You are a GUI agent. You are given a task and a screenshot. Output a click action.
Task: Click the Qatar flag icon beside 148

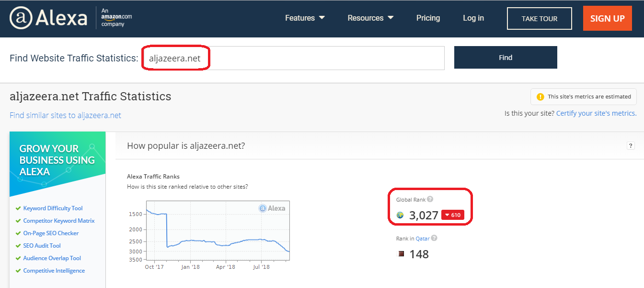point(401,254)
